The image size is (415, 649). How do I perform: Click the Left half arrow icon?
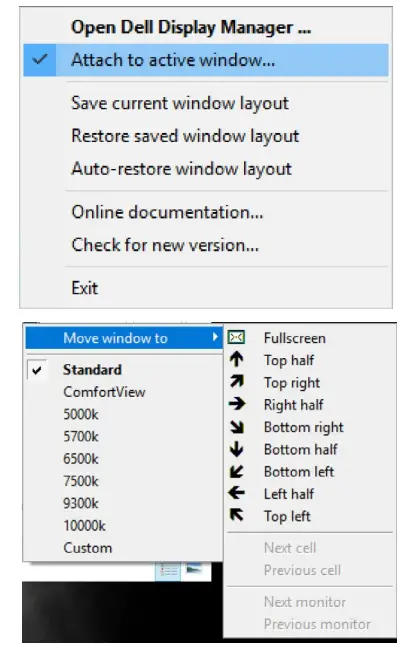(x=236, y=493)
